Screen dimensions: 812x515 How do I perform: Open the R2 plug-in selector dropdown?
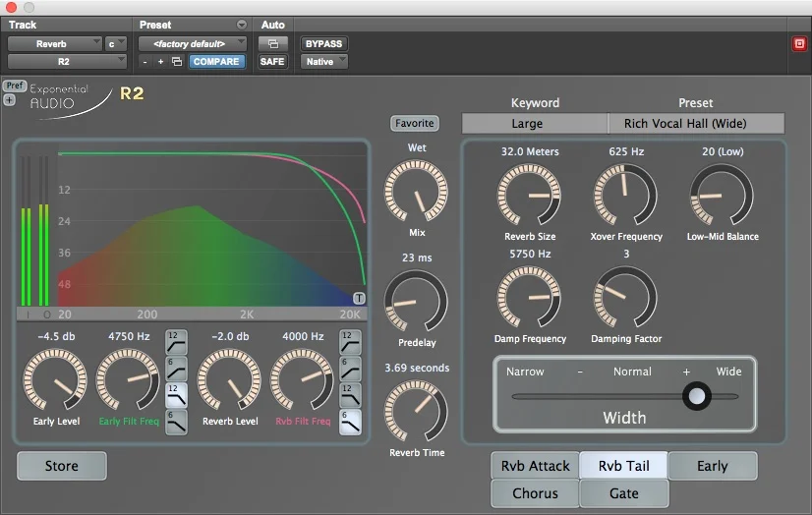coord(67,62)
